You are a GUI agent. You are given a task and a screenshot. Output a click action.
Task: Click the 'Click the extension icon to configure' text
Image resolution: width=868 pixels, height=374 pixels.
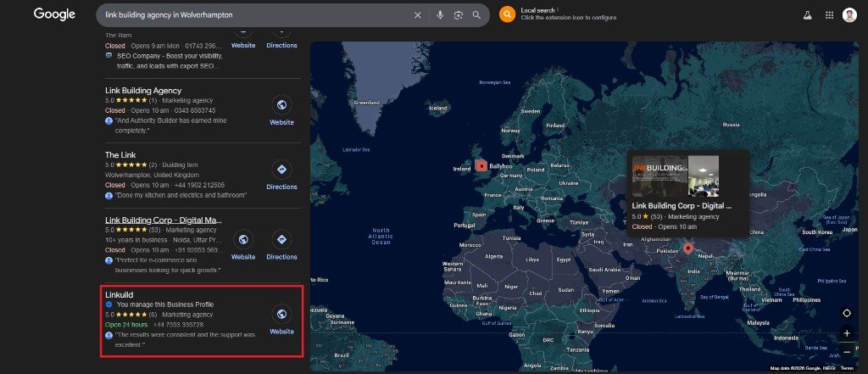click(569, 18)
